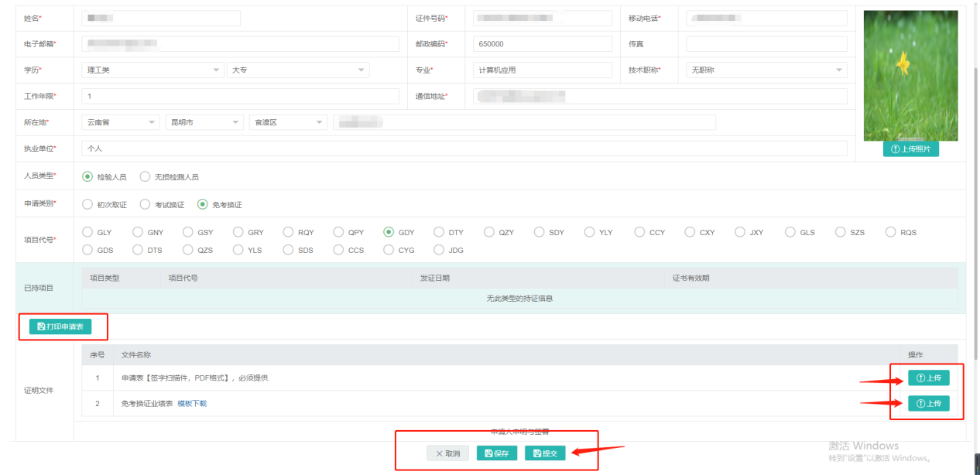The width and height of the screenshot is (980, 475).
Task: Select the GLY project code
Action: [x=88, y=232]
